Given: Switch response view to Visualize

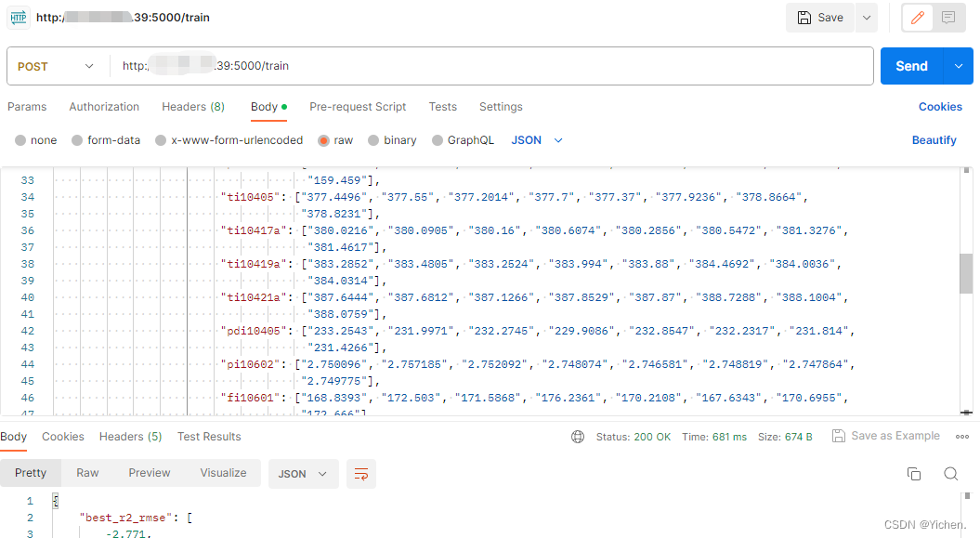Looking at the screenshot, I should point(223,473).
